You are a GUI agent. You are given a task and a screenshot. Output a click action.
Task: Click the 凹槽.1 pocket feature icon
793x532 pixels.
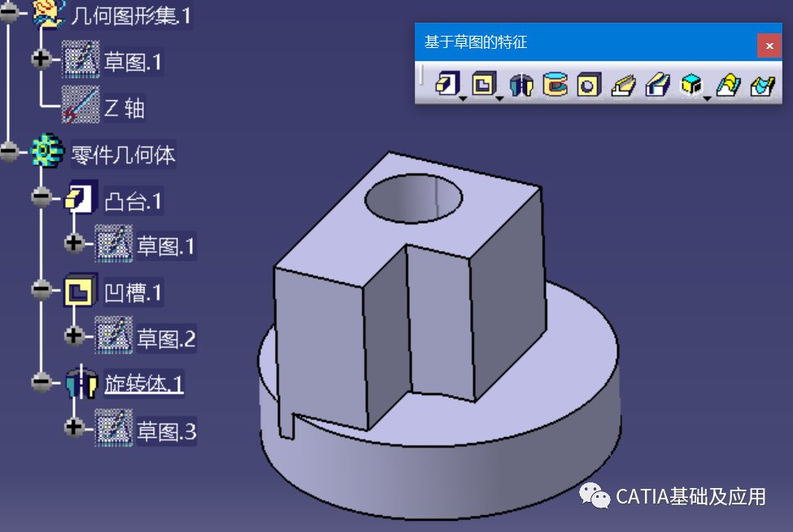(81, 290)
